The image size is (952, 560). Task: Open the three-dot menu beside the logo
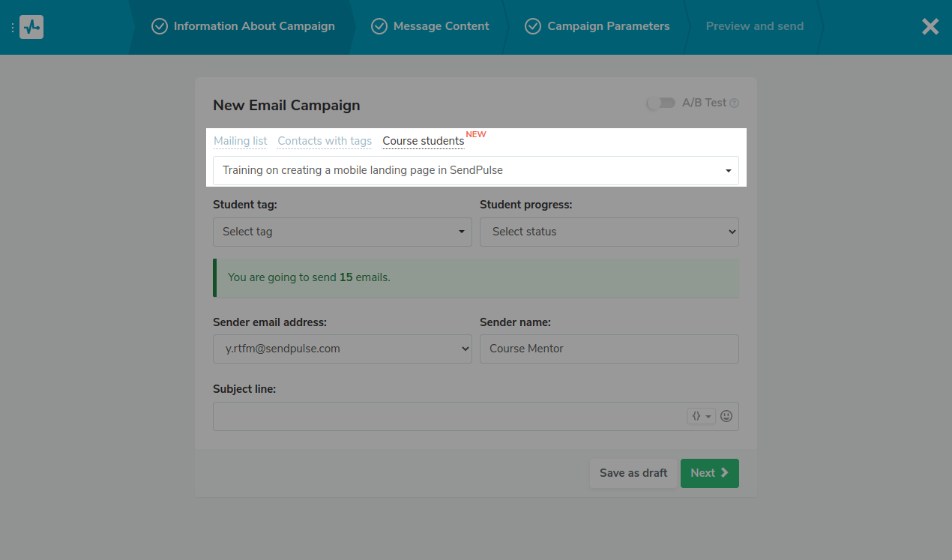click(x=13, y=27)
